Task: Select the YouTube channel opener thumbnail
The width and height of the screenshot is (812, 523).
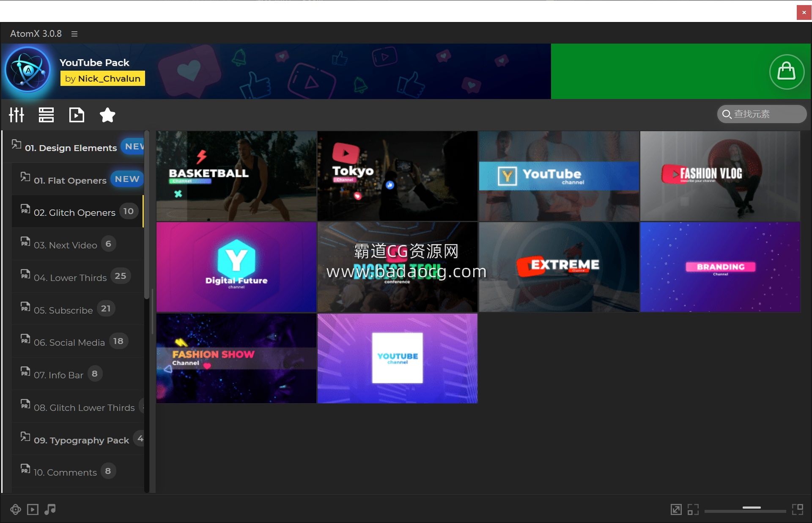Action: coord(559,176)
